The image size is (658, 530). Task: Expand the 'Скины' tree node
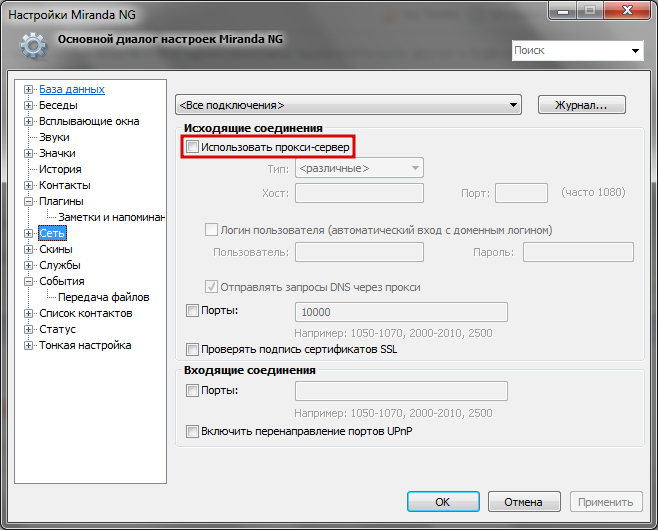[28, 249]
